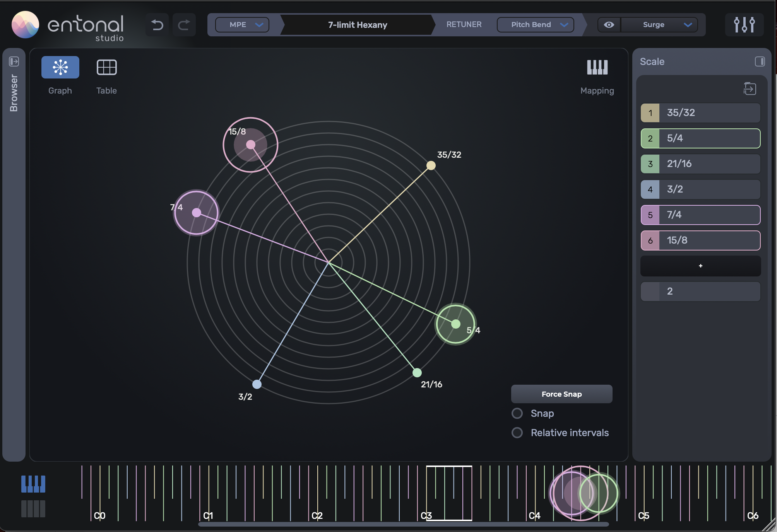Enable Relative intervals
Image resolution: width=777 pixels, height=532 pixels.
[517, 433]
